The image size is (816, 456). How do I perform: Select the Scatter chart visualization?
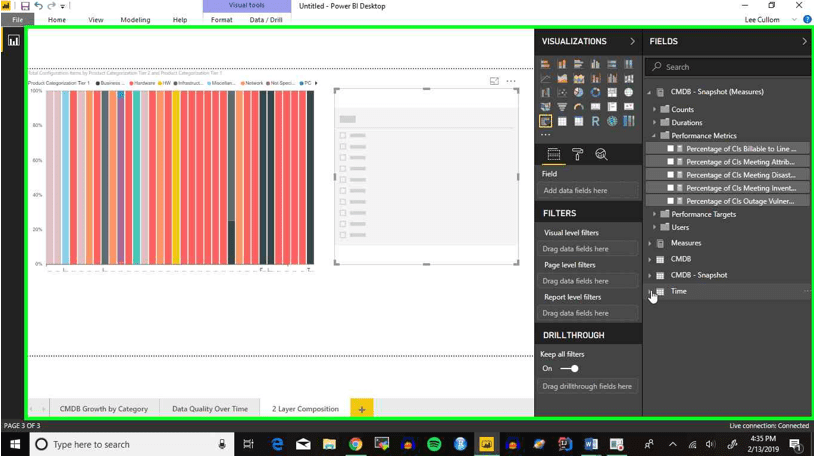[562, 93]
